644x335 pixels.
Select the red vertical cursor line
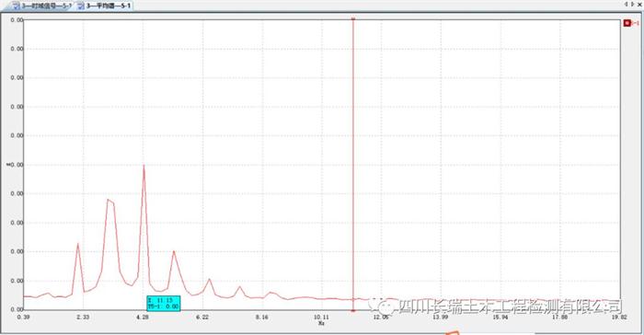coord(353,165)
